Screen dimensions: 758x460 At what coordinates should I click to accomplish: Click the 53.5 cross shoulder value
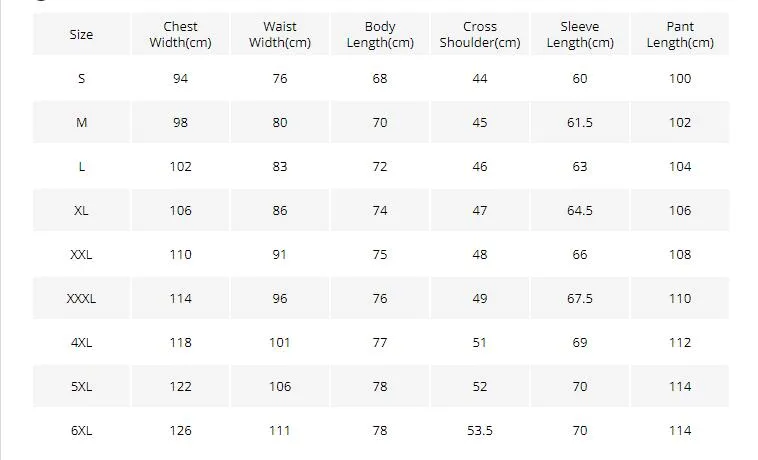pyautogui.click(x=480, y=431)
